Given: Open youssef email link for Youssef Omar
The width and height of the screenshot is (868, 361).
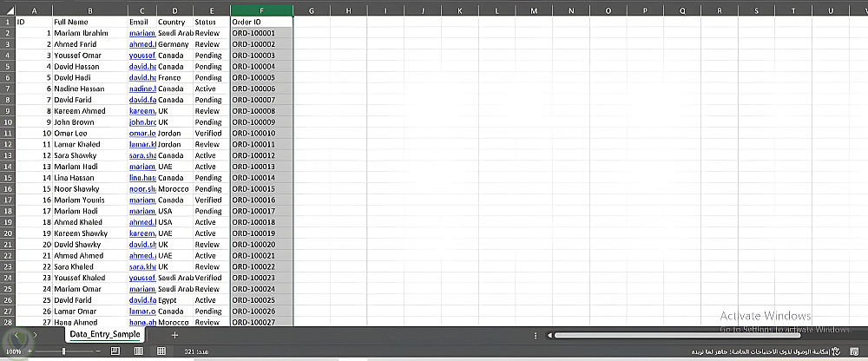Looking at the screenshot, I should click(x=142, y=56).
